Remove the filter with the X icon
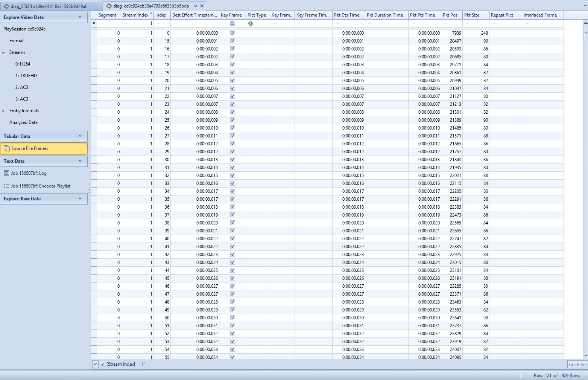The width and height of the screenshot is (588, 380). pyautogui.click(x=95, y=364)
